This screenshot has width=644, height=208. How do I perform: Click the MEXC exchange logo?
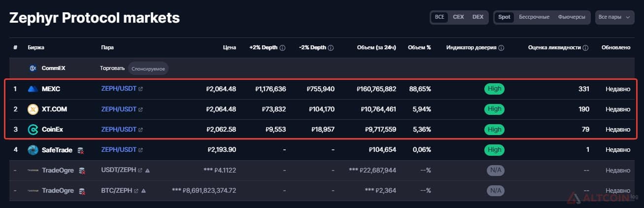click(x=33, y=89)
